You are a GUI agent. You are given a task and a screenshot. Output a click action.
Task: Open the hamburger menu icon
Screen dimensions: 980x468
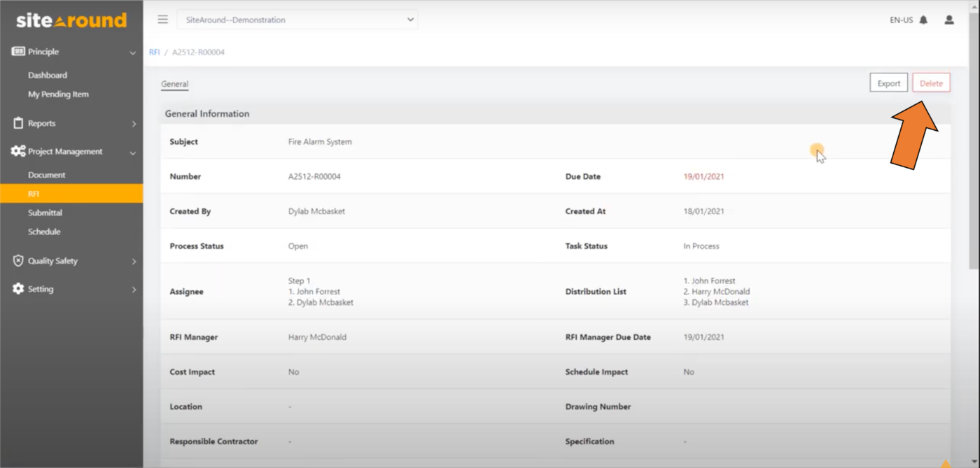pos(162,19)
